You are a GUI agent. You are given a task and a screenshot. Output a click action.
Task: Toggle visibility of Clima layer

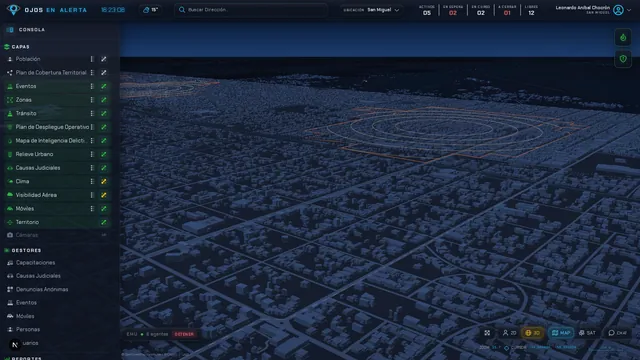click(104, 181)
